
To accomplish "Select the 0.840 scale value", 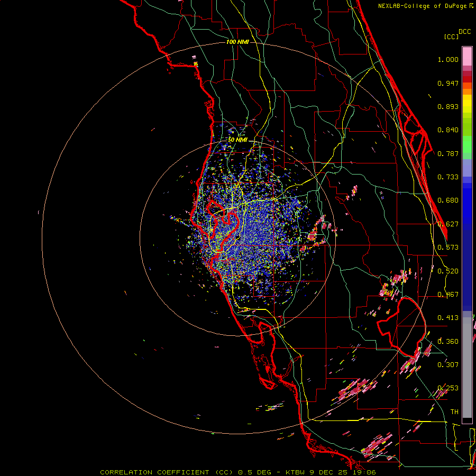I will click(x=448, y=130).
